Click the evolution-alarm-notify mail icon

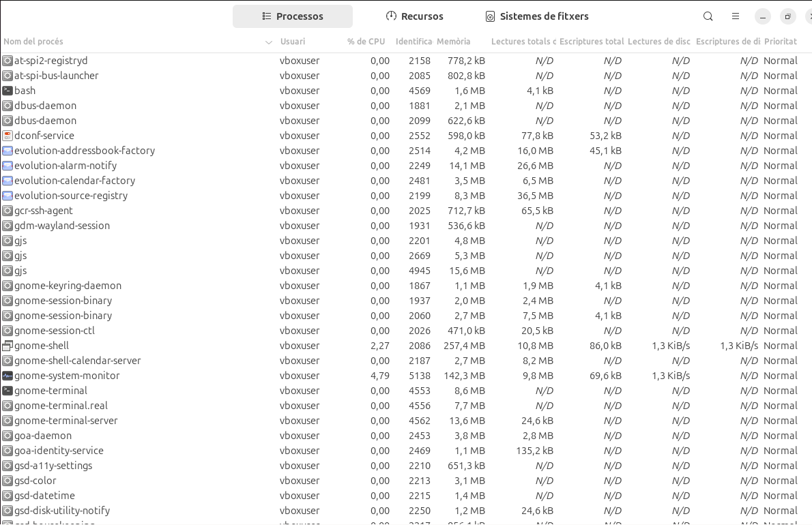pos(8,166)
